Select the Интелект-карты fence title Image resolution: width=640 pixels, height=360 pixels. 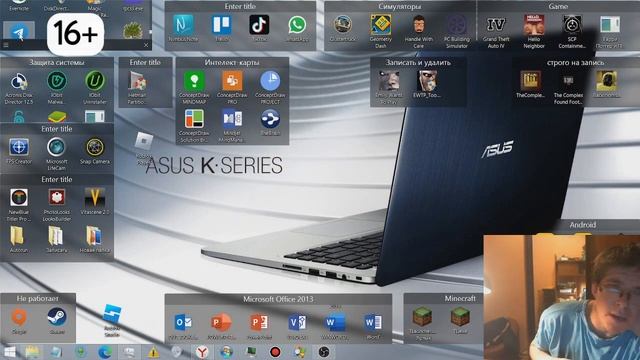coord(232,62)
